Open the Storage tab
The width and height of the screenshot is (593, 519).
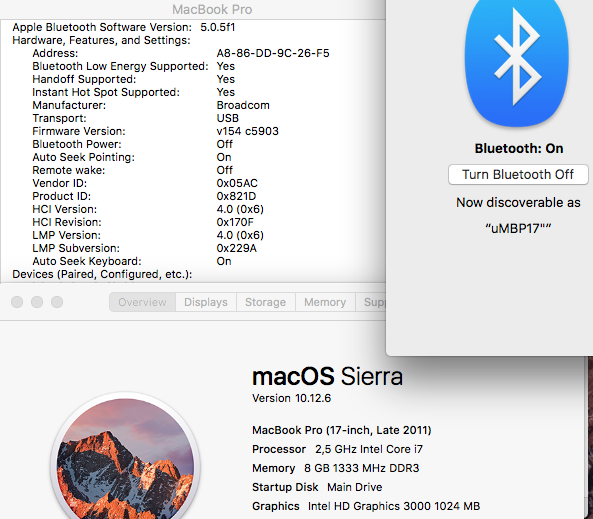[x=265, y=302]
